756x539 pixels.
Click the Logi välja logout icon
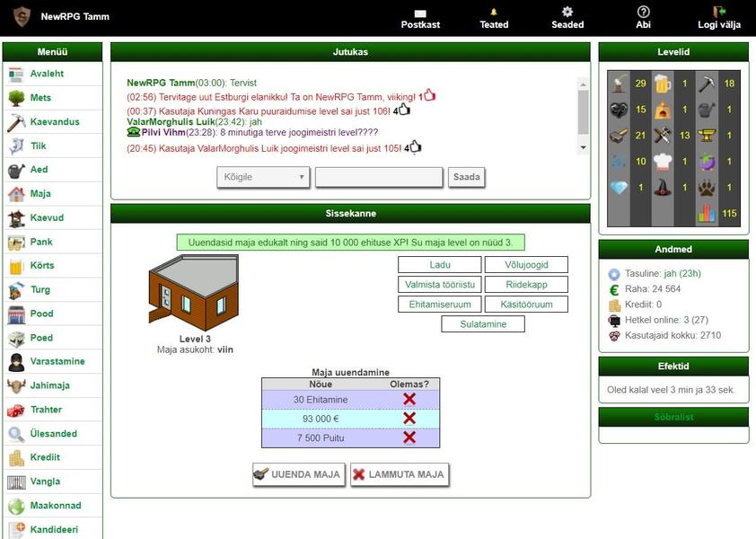[x=718, y=12]
